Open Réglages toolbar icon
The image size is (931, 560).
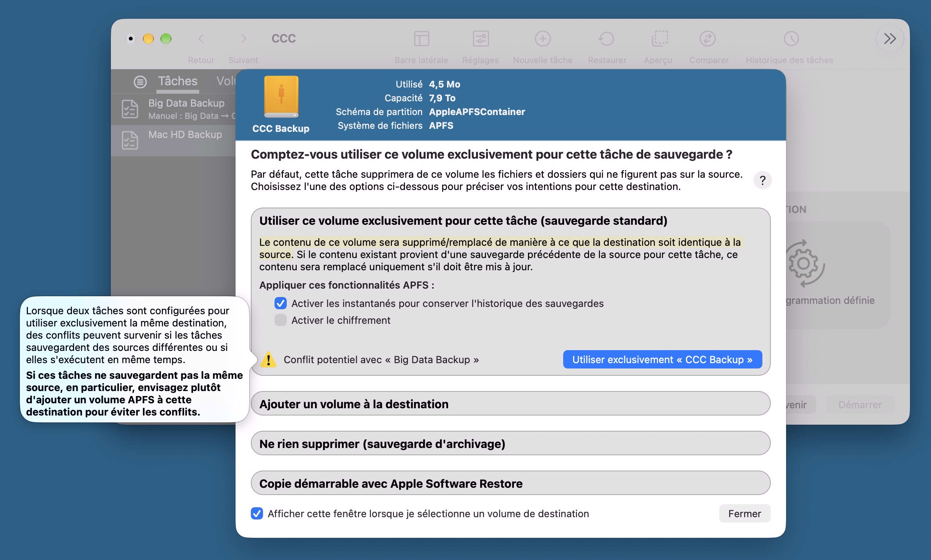point(481,39)
